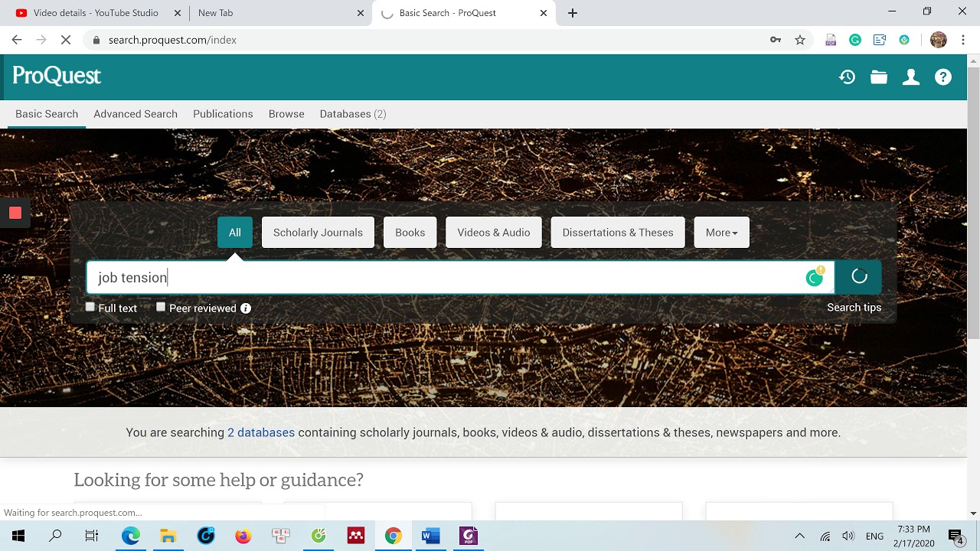Stop the red recording button
Image resolution: width=980 pixels, height=551 pixels.
(15, 213)
